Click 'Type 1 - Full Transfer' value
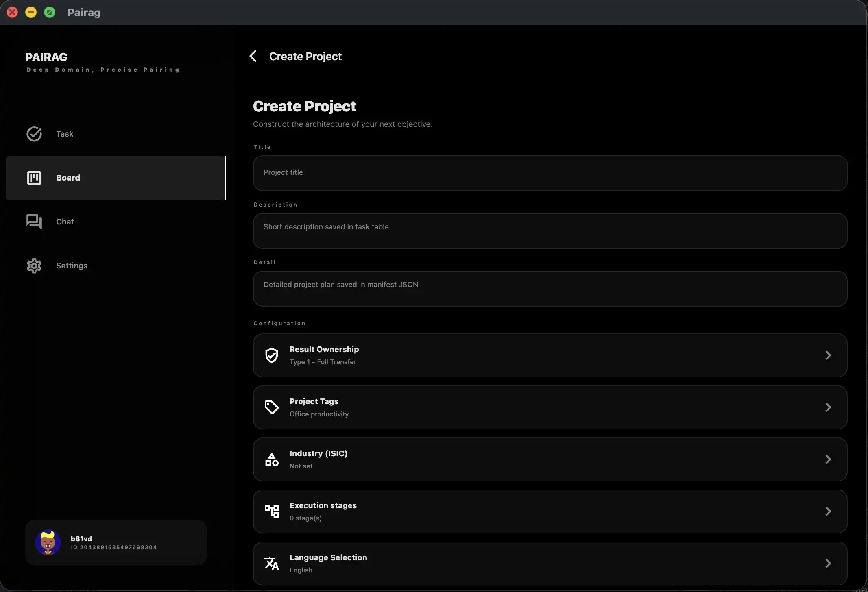Image resolution: width=868 pixels, height=592 pixels. [x=323, y=362]
